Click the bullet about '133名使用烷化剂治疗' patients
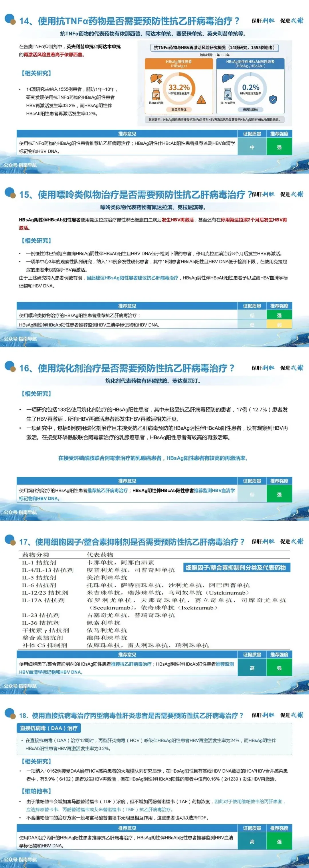Screen dimensions: 309x868 [x=153, y=414]
